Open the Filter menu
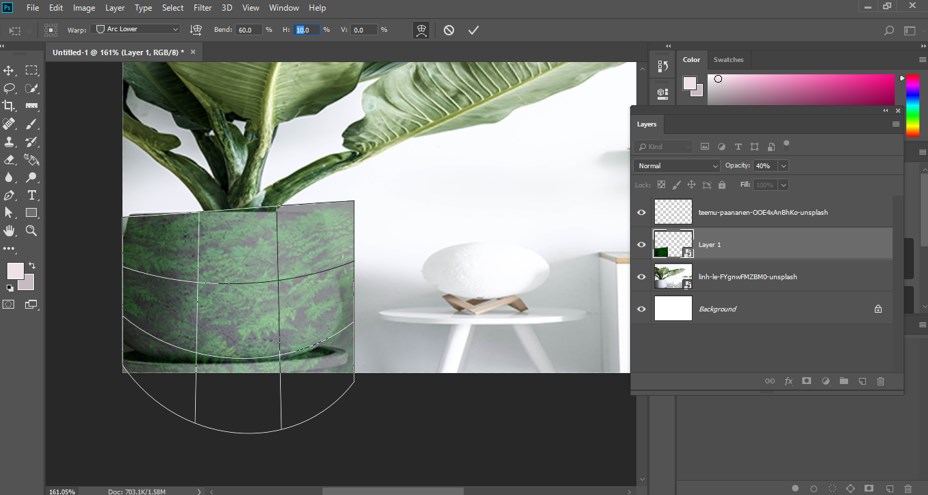The width and height of the screenshot is (928, 495). tap(202, 8)
